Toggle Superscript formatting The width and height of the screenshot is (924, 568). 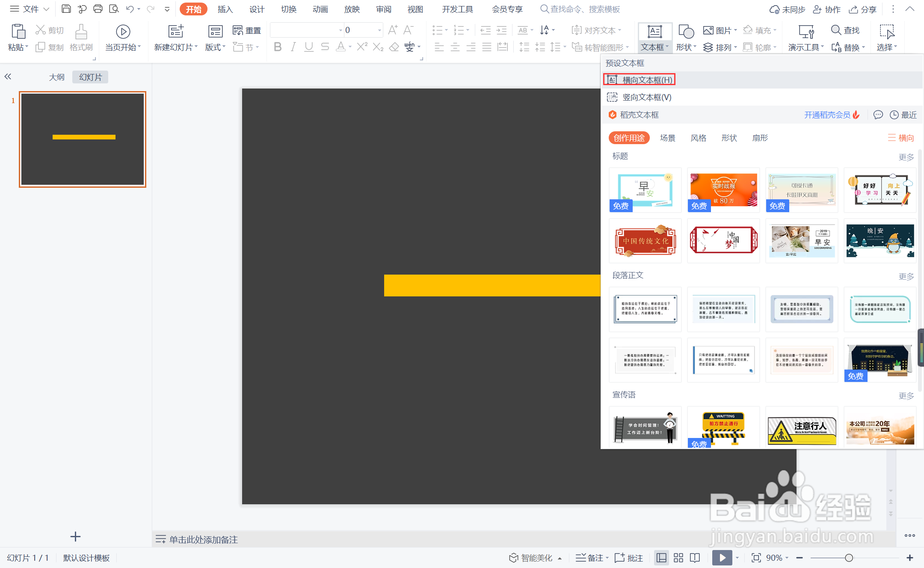pos(362,47)
